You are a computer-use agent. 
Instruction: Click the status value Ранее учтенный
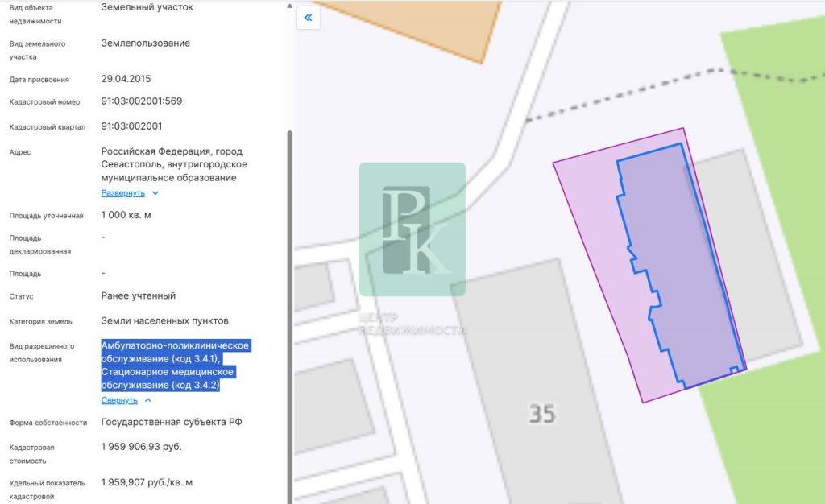(x=138, y=296)
